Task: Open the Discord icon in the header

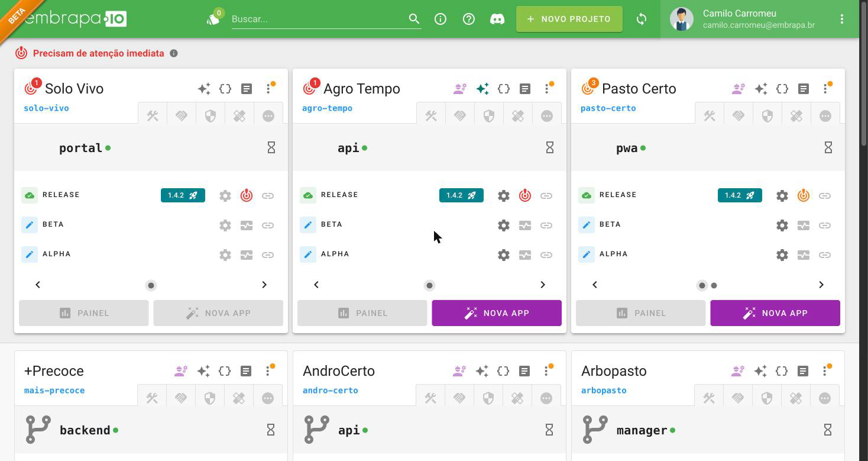Action: coord(497,19)
